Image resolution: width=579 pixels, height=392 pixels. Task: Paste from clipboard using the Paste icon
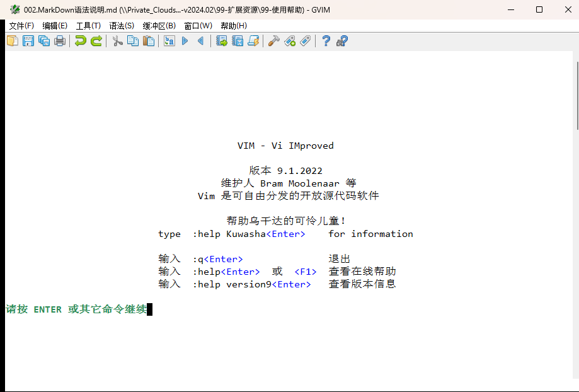(149, 40)
